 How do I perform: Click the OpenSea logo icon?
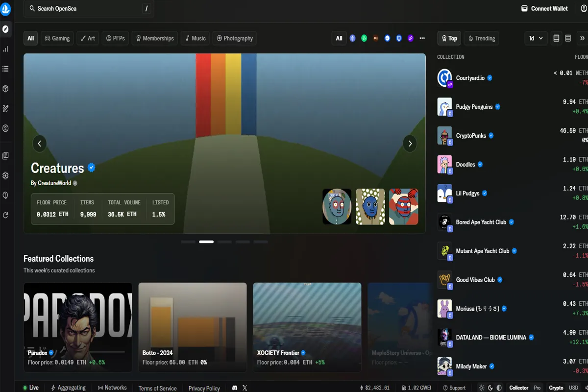coord(6,8)
